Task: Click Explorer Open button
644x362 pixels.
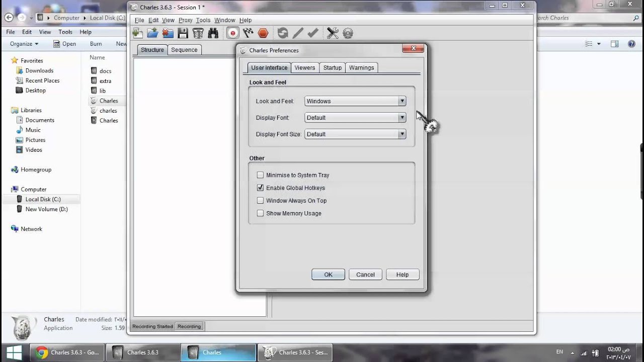Action: pos(64,44)
